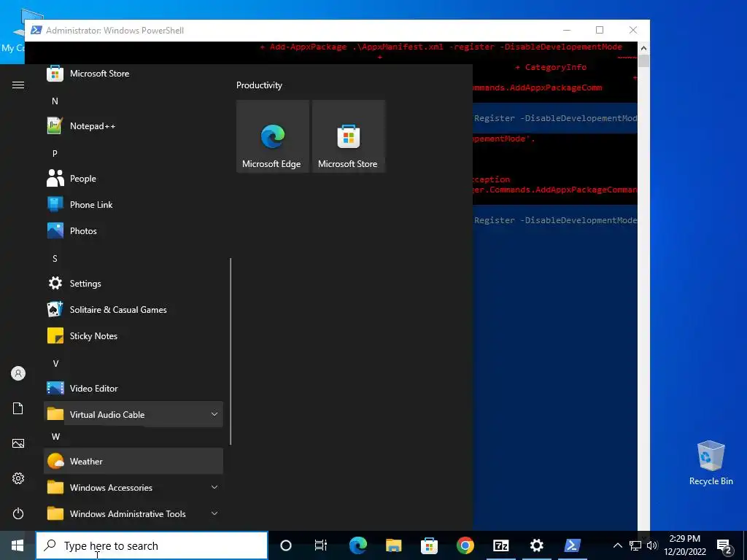Open Cortana circle on the taskbar
Viewport: 747px width, 560px height.
pos(286,545)
